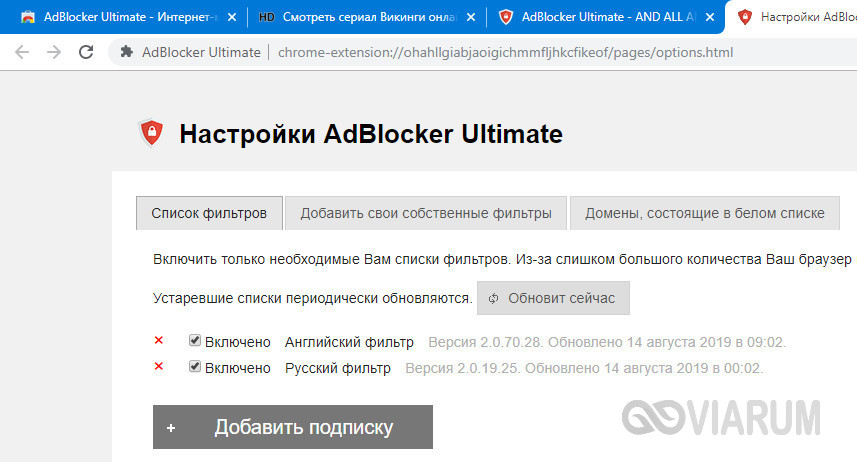Screen dimensions: 857x462
Task: Click the Настройки AdBlocker Ultimate heading
Action: [371, 134]
